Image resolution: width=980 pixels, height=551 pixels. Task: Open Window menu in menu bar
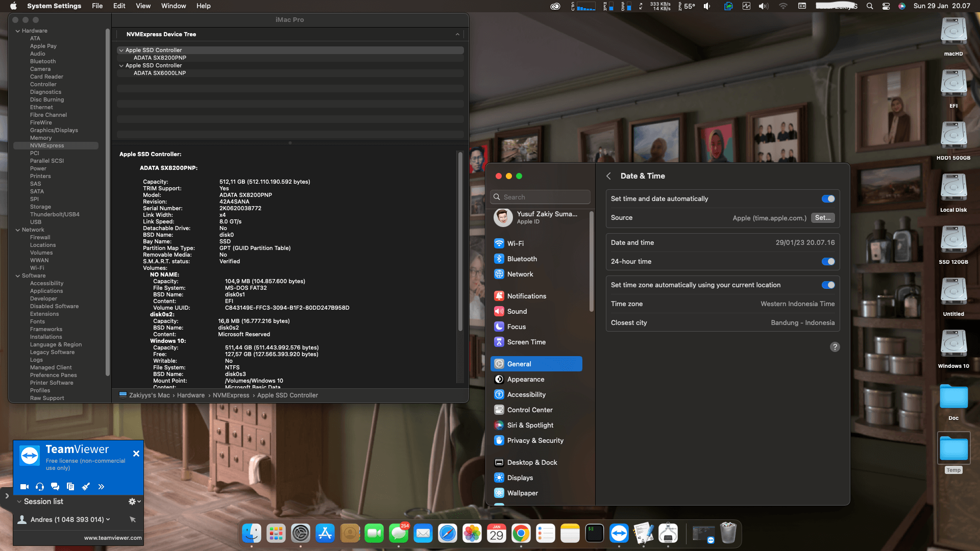pos(174,6)
